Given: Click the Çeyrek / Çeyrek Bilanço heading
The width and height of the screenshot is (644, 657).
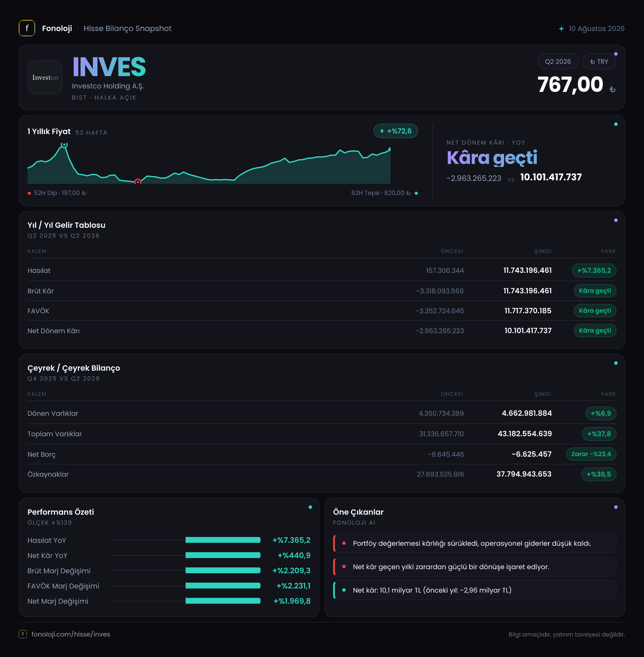Looking at the screenshot, I should pos(74,368).
